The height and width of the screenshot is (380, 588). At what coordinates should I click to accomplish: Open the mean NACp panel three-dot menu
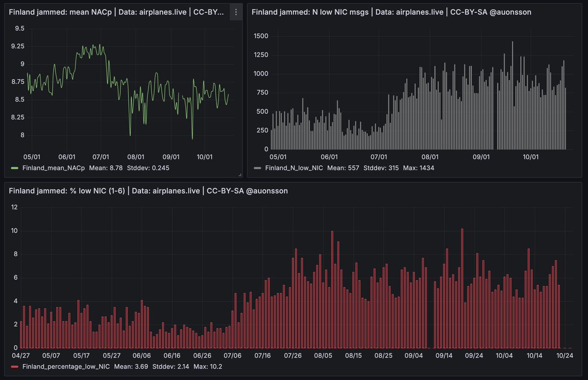(x=236, y=12)
